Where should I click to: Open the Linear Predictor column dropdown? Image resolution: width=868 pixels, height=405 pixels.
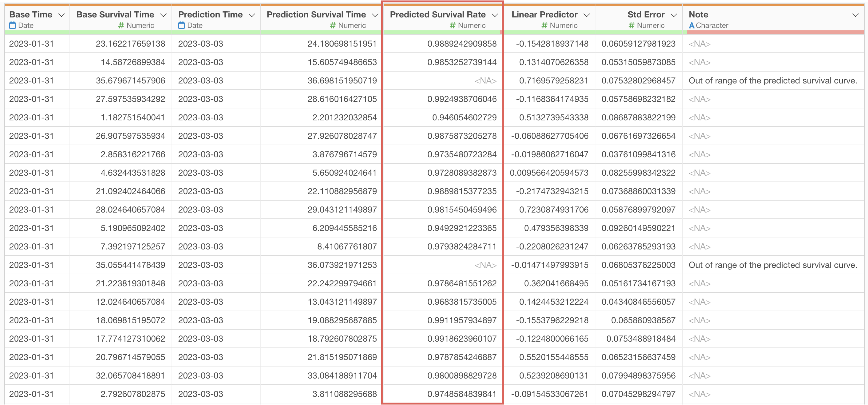(x=587, y=15)
